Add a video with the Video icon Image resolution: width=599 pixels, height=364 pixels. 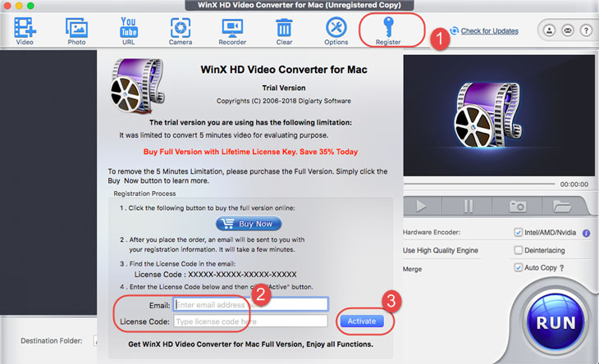(x=25, y=30)
